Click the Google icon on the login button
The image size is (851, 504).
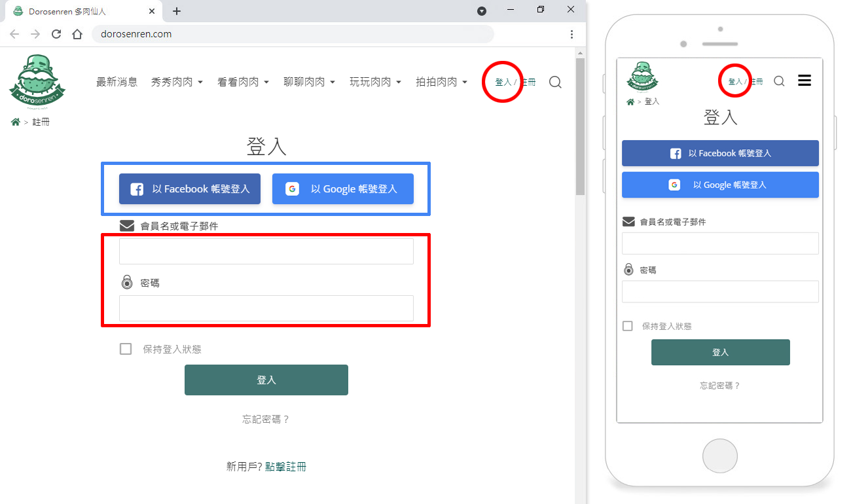(x=291, y=189)
